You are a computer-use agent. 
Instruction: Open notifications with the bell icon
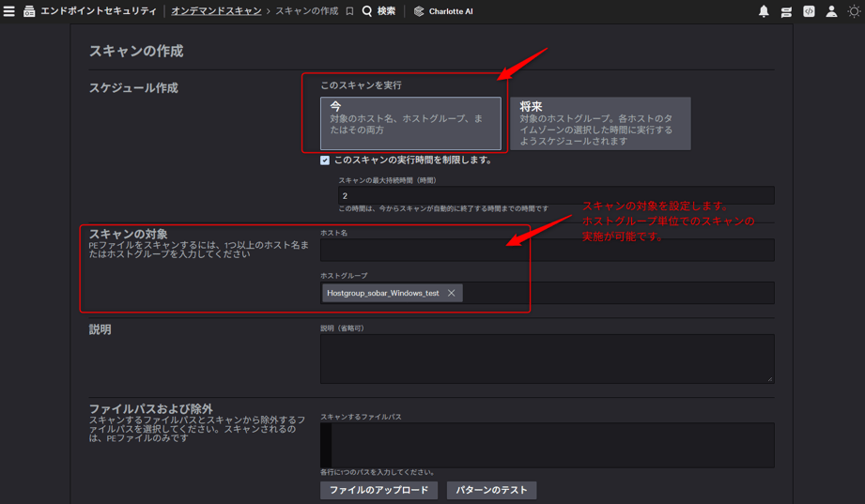pos(764,11)
